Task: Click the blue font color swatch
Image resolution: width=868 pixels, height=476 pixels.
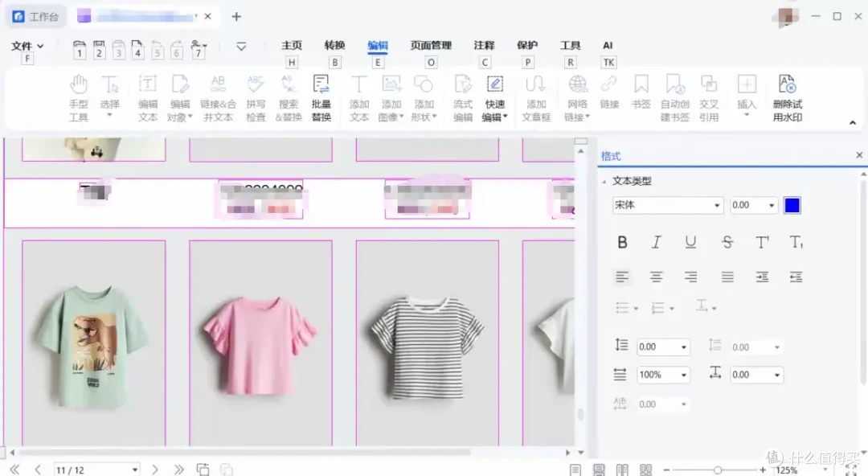Action: pyautogui.click(x=792, y=205)
